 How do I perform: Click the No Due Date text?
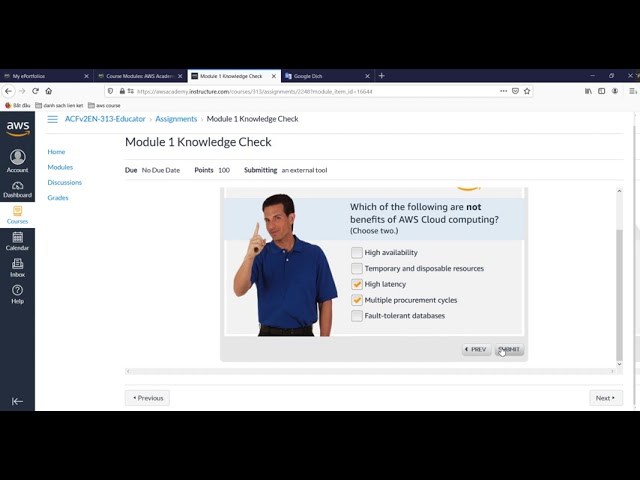(161, 170)
